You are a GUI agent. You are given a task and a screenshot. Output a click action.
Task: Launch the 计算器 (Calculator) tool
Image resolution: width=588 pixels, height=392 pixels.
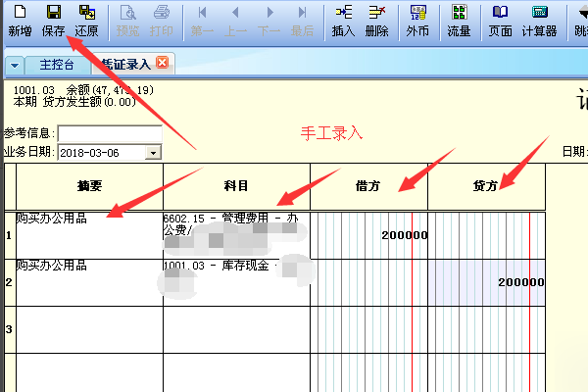539,20
